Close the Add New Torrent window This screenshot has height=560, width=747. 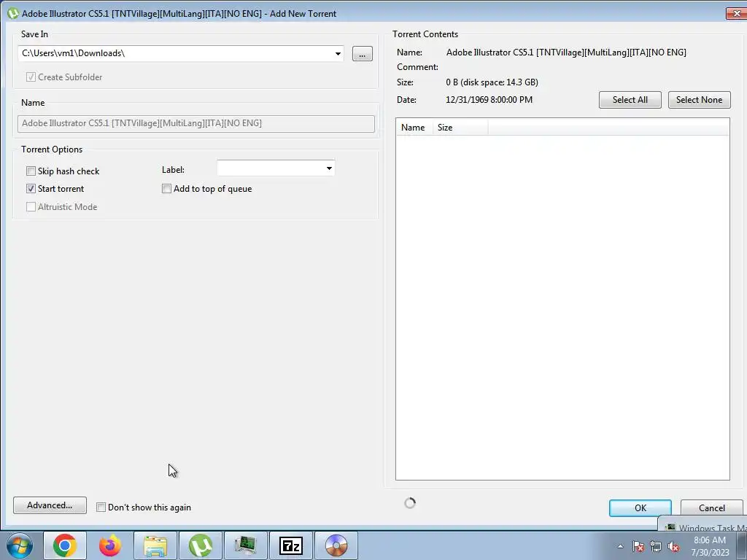pyautogui.click(x=736, y=13)
